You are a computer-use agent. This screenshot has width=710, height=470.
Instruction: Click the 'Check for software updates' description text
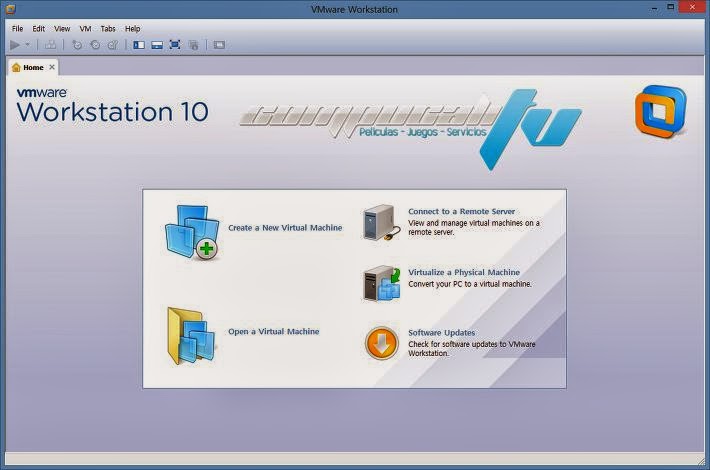coord(472,349)
